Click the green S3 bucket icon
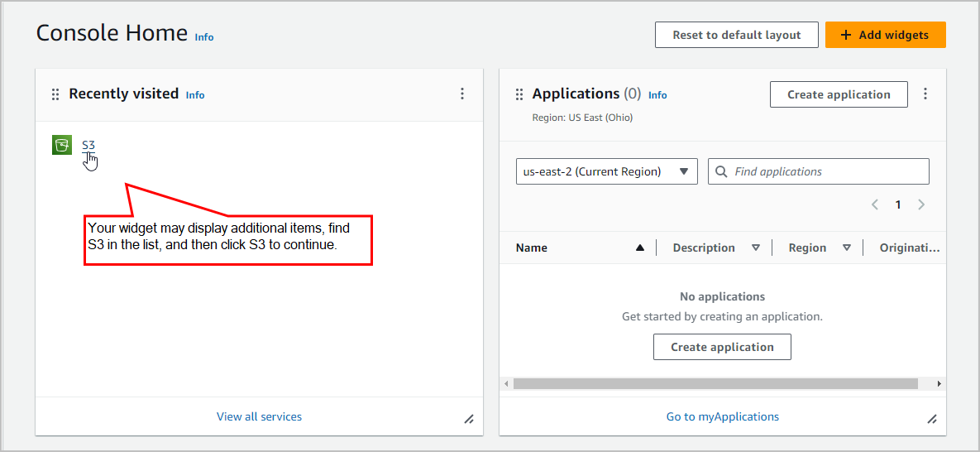This screenshot has width=980, height=452. [x=62, y=145]
